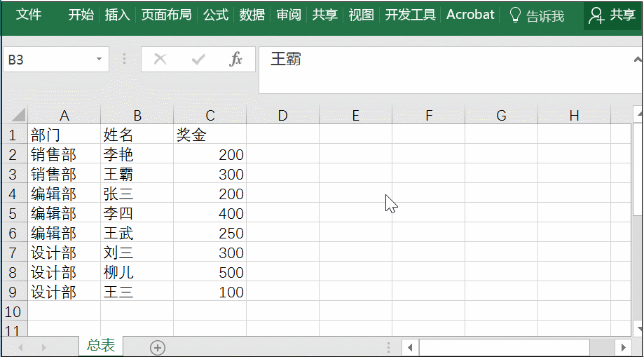Click horizontal scrollbar left arrow
The image size is (644, 357).
click(410, 348)
